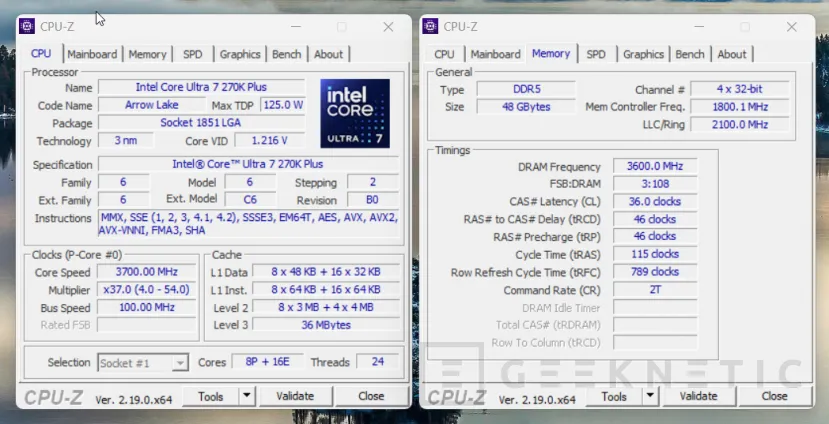Viewport: 829px width, 424px height.
Task: Click Validate button in right window
Action: [x=698, y=396]
